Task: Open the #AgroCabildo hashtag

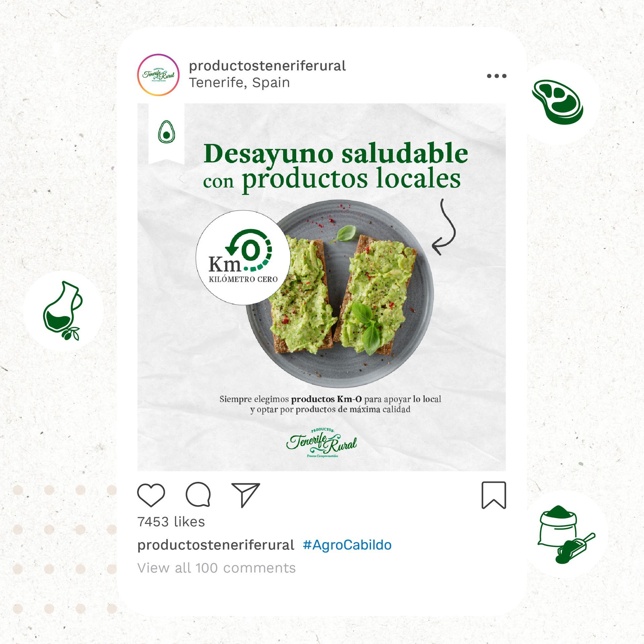Action: [x=347, y=545]
